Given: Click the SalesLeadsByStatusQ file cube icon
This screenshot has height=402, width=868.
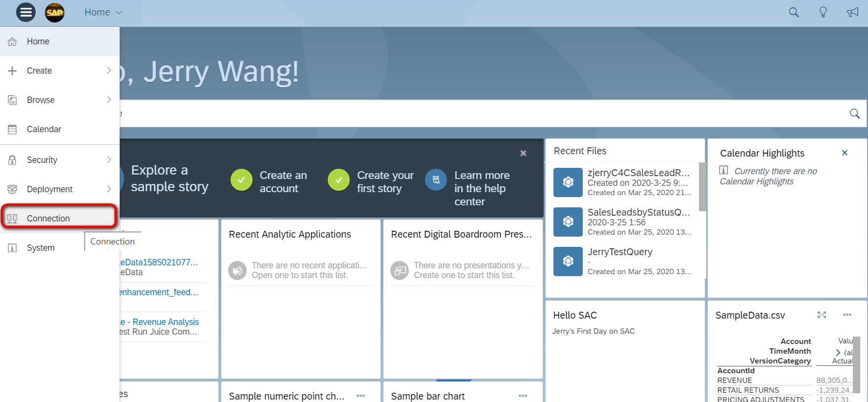Looking at the screenshot, I should [x=568, y=222].
